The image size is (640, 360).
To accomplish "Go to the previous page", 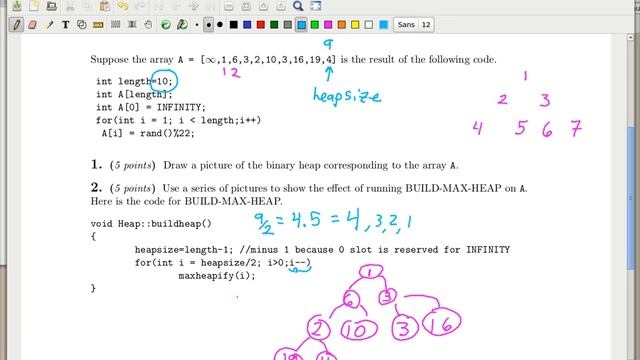I will tap(176, 6).
